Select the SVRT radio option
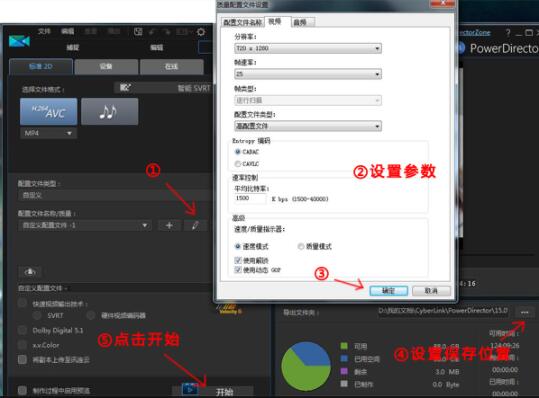Viewport: 539px width, 398px height. tap(37, 315)
